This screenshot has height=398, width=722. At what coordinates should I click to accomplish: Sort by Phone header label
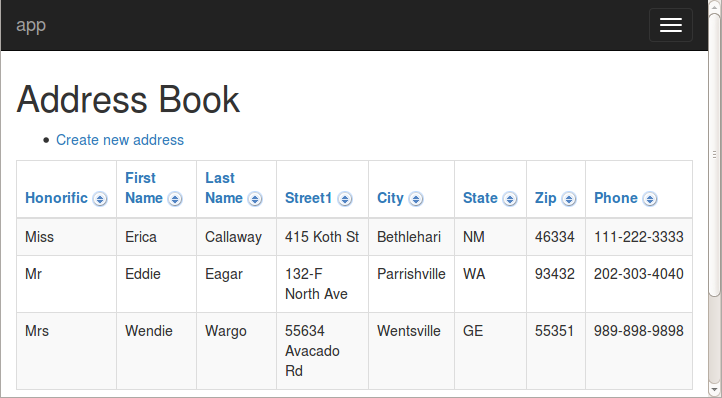[x=616, y=198]
